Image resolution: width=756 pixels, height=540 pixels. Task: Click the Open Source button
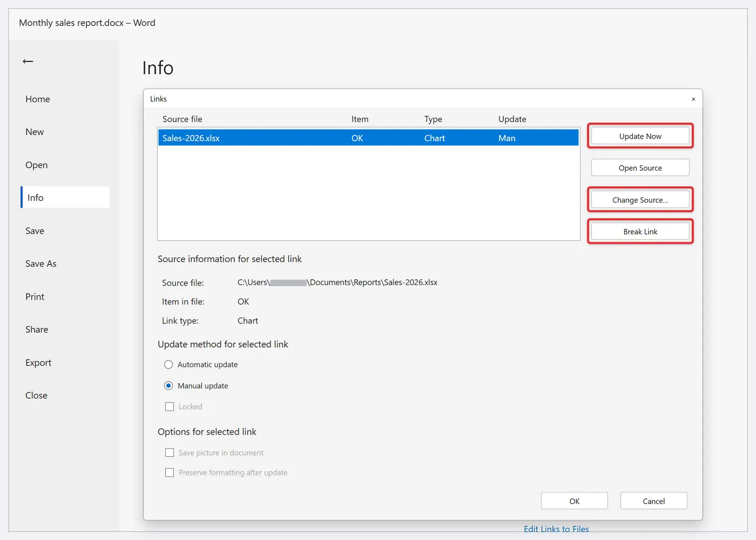coord(640,168)
